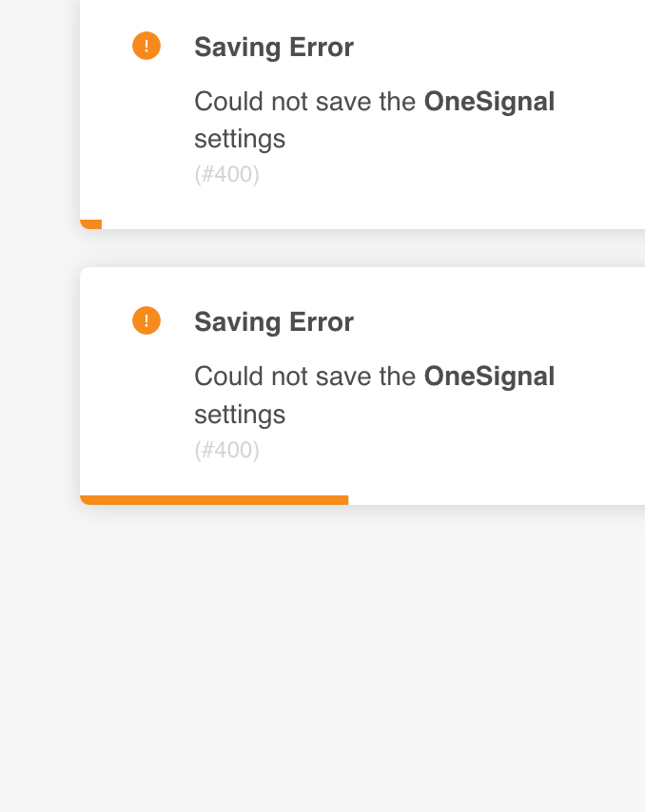Click bold OneSignal text in the upper toast

pyautogui.click(x=490, y=102)
